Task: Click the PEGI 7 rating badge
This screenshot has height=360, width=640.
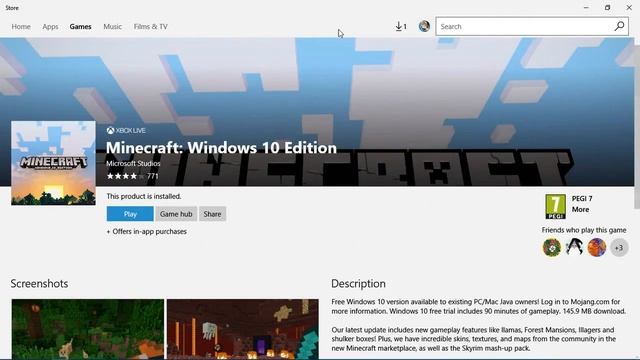Action: coord(556,207)
